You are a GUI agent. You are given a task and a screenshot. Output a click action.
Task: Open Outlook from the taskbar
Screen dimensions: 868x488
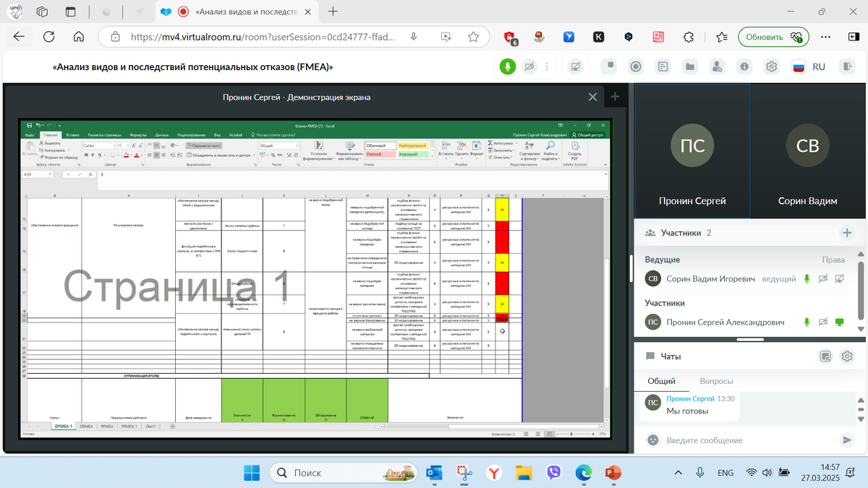click(434, 473)
